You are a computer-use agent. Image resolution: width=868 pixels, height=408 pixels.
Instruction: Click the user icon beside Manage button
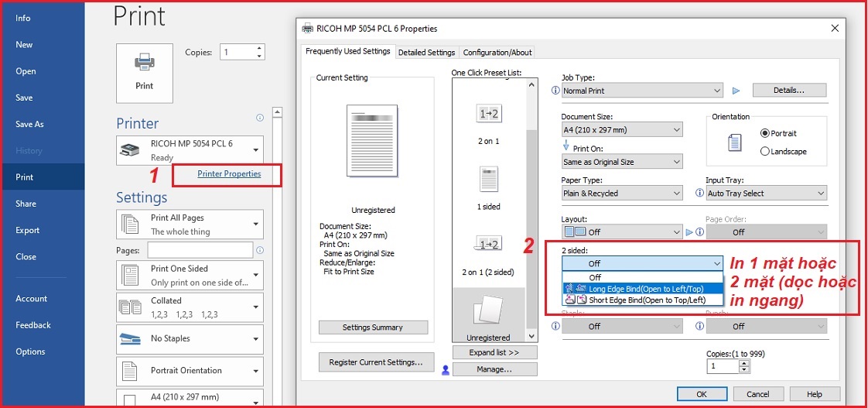tap(445, 370)
